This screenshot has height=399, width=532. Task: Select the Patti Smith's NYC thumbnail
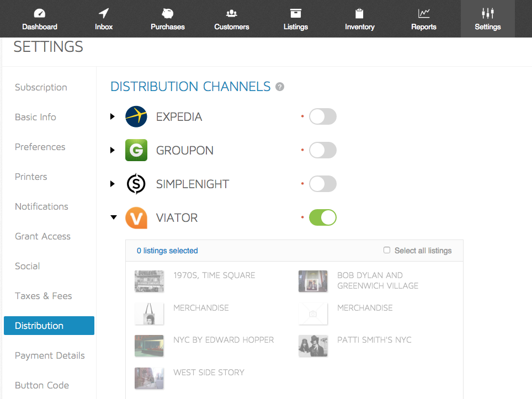click(313, 346)
